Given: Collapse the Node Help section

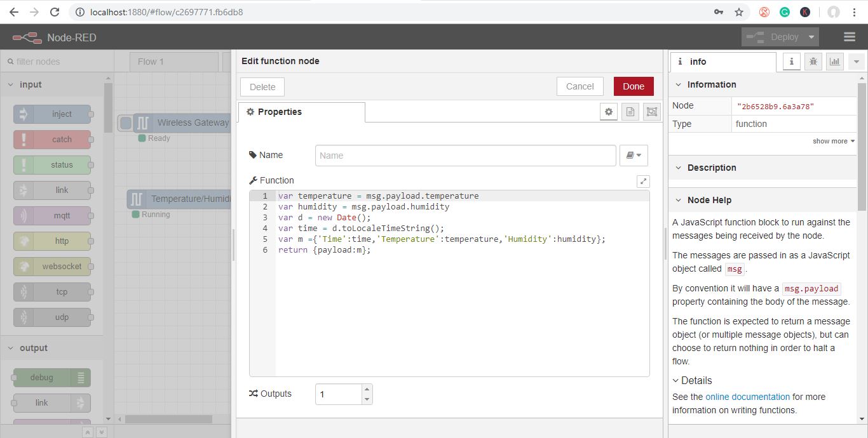Looking at the screenshot, I should [678, 200].
